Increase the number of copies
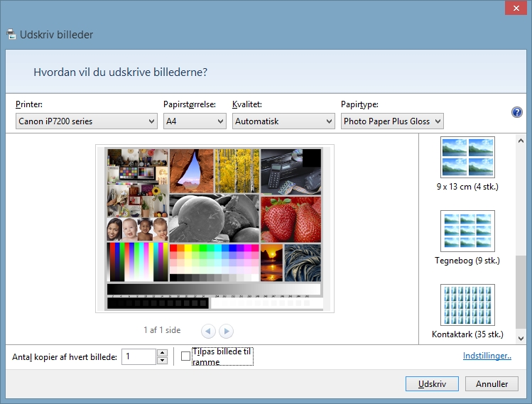The height and width of the screenshot is (404, 532). click(x=162, y=353)
